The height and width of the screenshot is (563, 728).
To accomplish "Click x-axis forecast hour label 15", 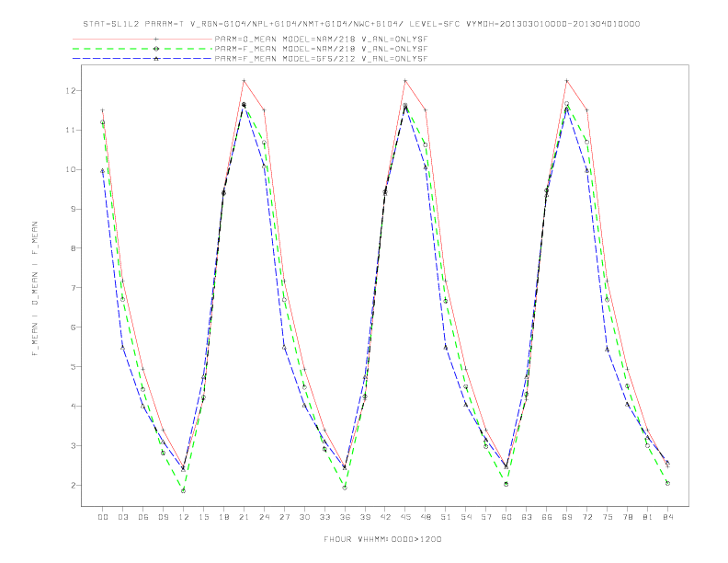I will pos(203,517).
